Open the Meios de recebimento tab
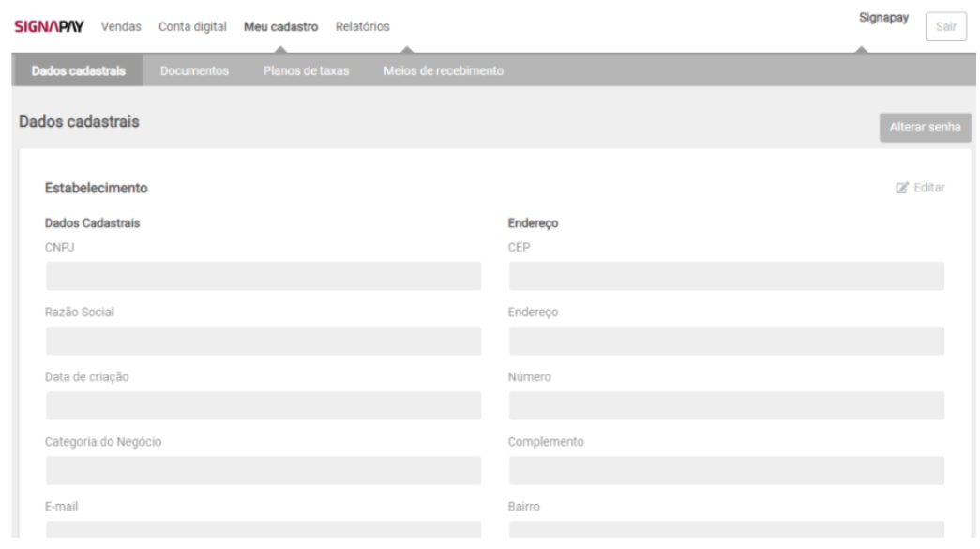The height and width of the screenshot is (549, 980). [443, 71]
